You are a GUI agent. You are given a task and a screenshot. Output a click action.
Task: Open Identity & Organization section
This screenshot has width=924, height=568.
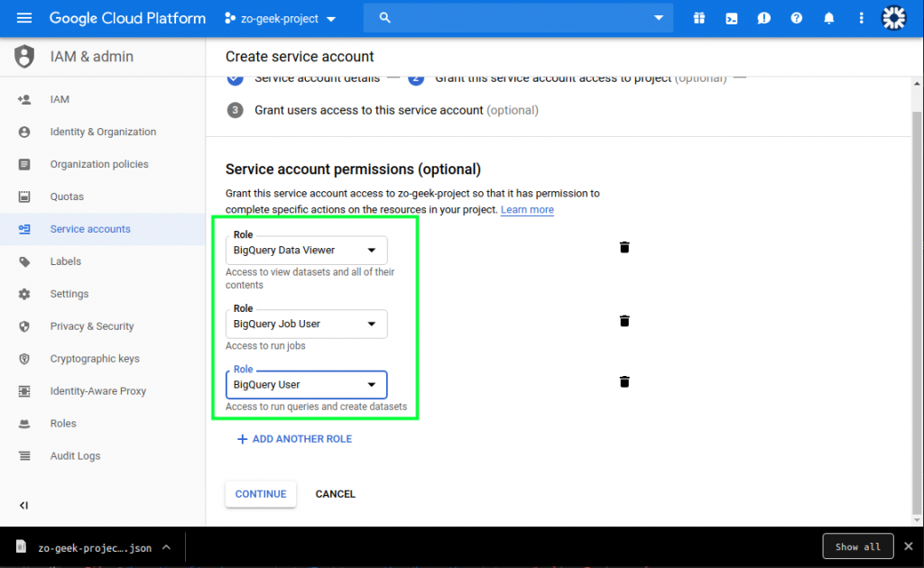[x=103, y=132]
